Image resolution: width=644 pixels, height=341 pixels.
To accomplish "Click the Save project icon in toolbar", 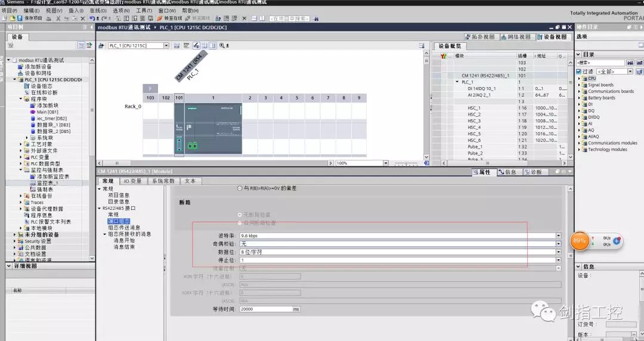I will 20,18.
